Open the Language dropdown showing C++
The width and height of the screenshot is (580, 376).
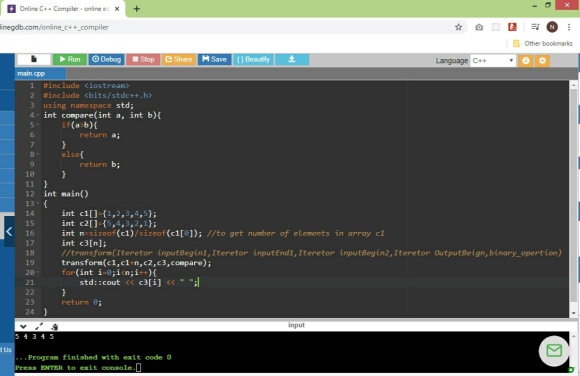click(493, 60)
